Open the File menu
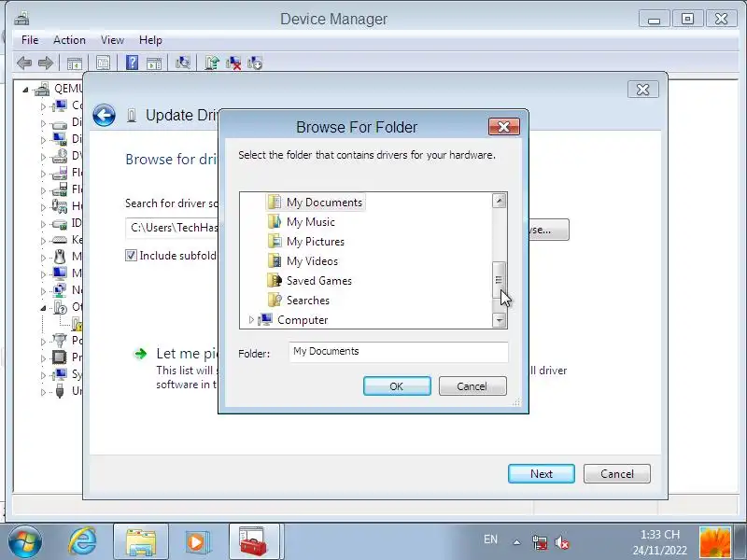Image resolution: width=747 pixels, height=560 pixels. click(30, 40)
